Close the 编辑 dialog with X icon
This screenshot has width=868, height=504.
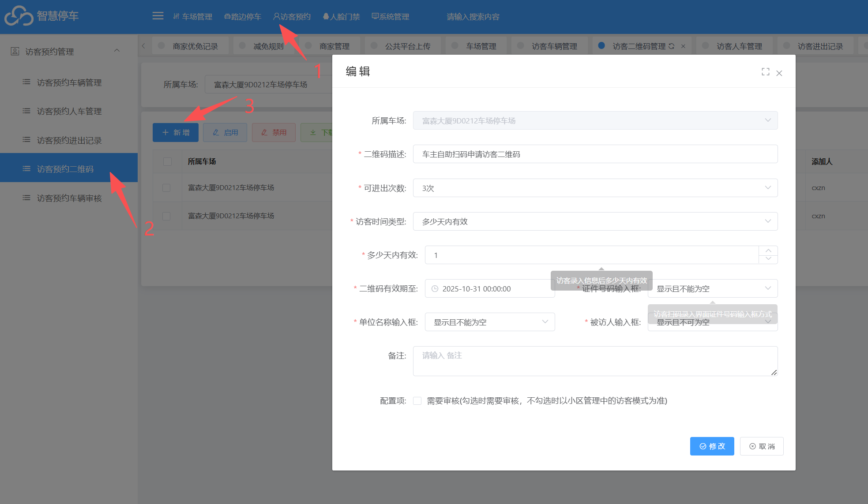point(779,73)
